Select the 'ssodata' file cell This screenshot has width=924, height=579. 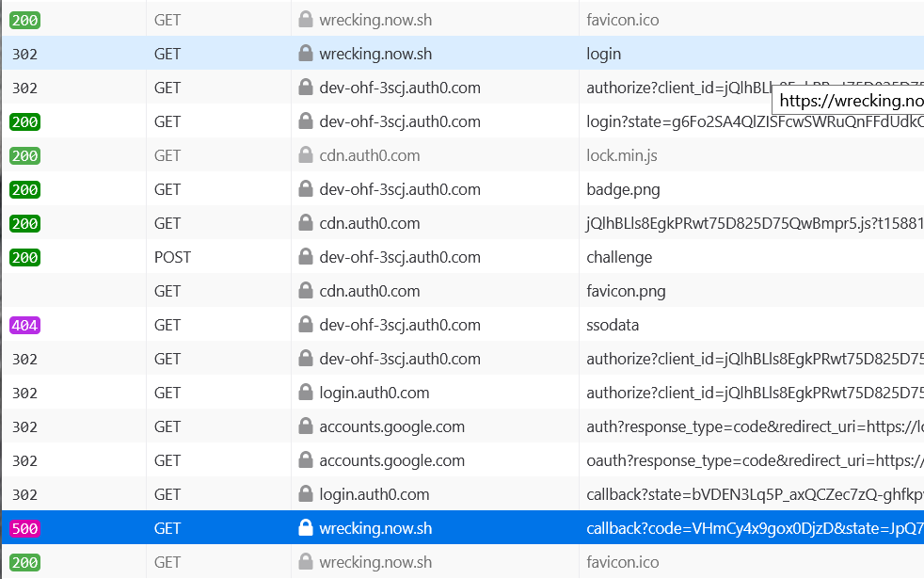613,326
